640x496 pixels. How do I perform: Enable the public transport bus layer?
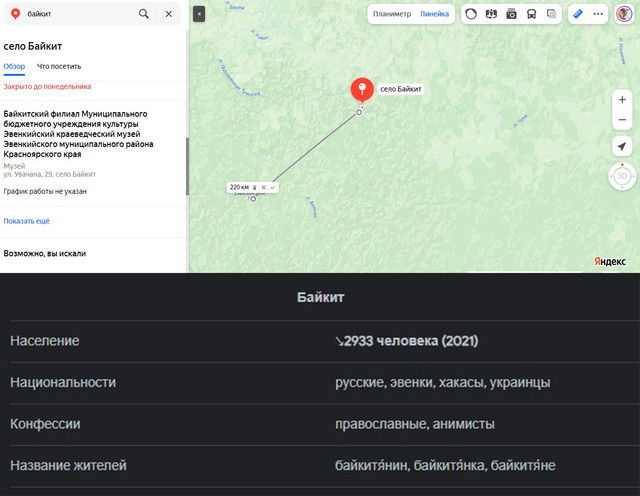pos(531,14)
